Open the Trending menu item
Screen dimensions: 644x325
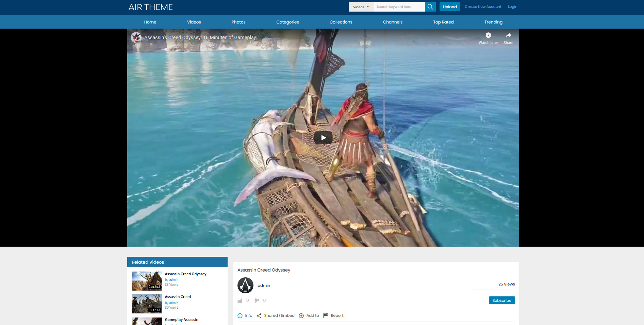pyautogui.click(x=493, y=22)
